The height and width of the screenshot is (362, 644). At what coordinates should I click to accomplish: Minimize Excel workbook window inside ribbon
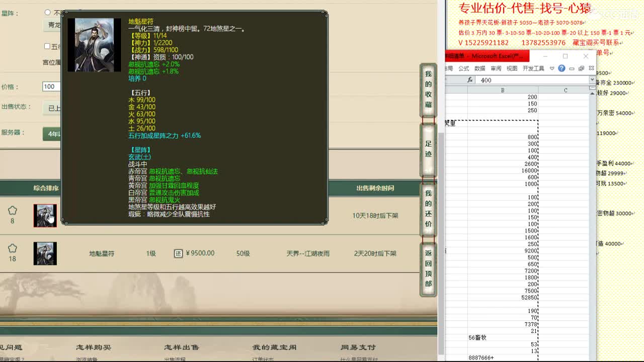(x=572, y=68)
